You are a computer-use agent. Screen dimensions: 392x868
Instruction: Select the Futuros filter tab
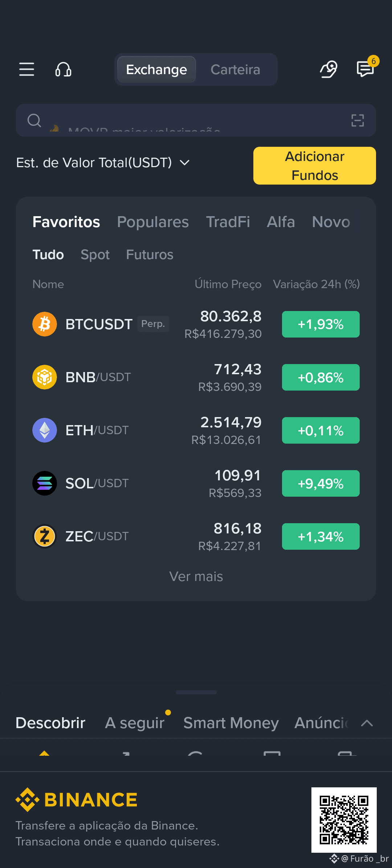[150, 255]
